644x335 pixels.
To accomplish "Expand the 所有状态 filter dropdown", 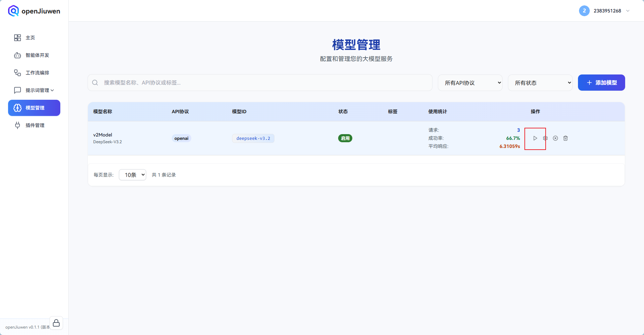I will click(540, 83).
